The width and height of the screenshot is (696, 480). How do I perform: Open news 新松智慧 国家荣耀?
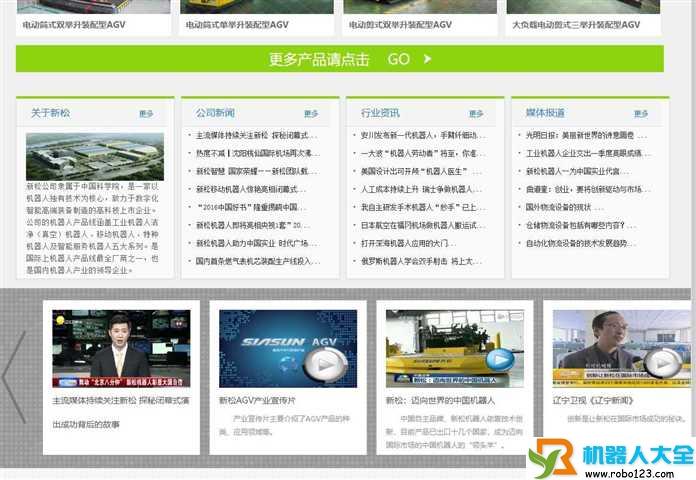pyautogui.click(x=257, y=171)
